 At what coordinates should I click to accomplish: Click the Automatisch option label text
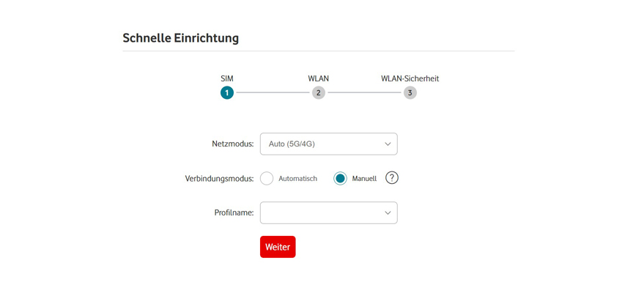tap(297, 179)
